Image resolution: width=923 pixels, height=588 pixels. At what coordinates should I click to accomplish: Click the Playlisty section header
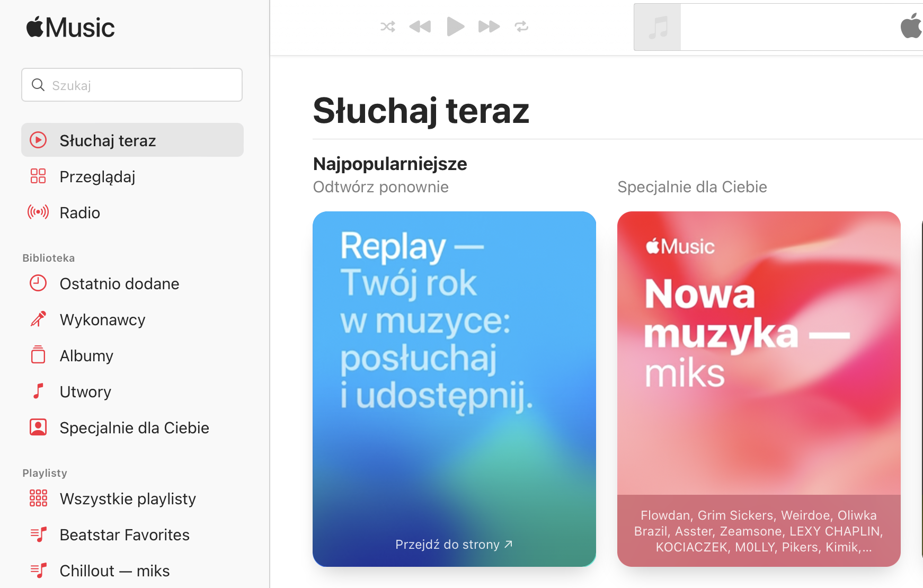45,473
